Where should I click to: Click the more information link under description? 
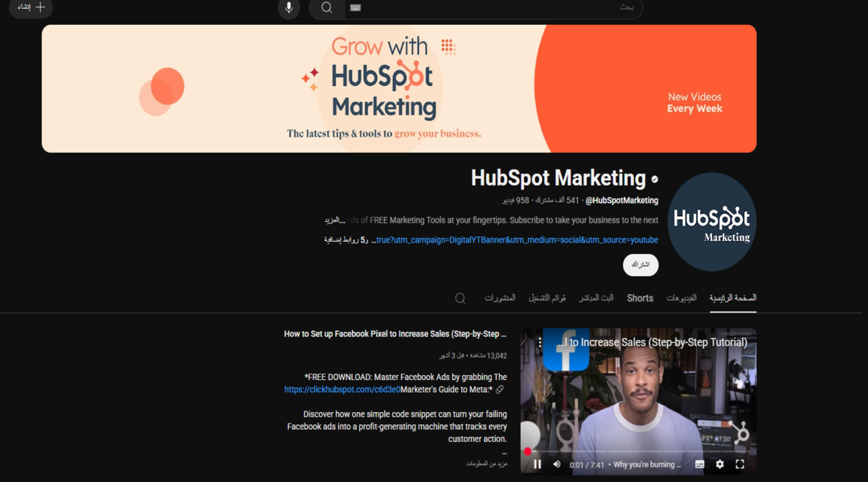point(486,464)
